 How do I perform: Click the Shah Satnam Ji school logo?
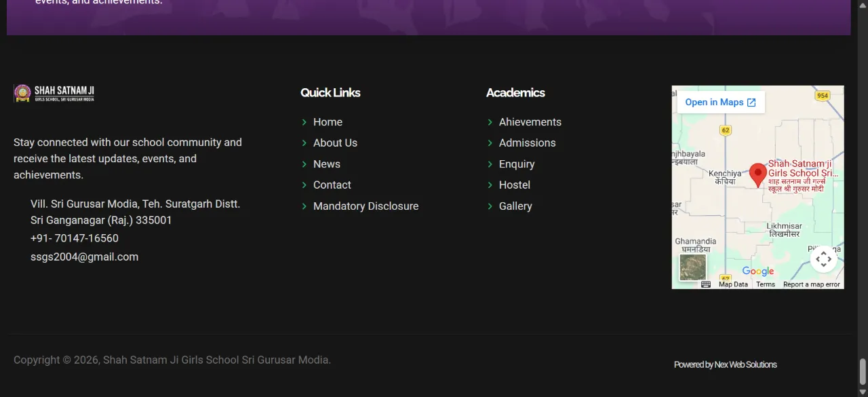(x=54, y=93)
